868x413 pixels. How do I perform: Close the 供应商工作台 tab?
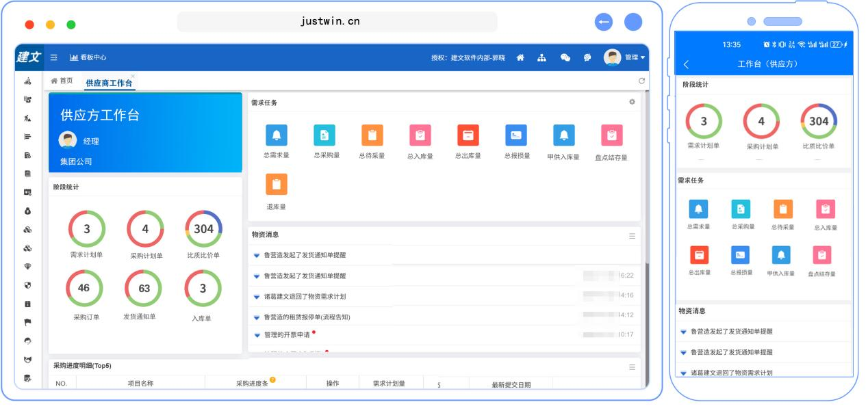(x=133, y=76)
